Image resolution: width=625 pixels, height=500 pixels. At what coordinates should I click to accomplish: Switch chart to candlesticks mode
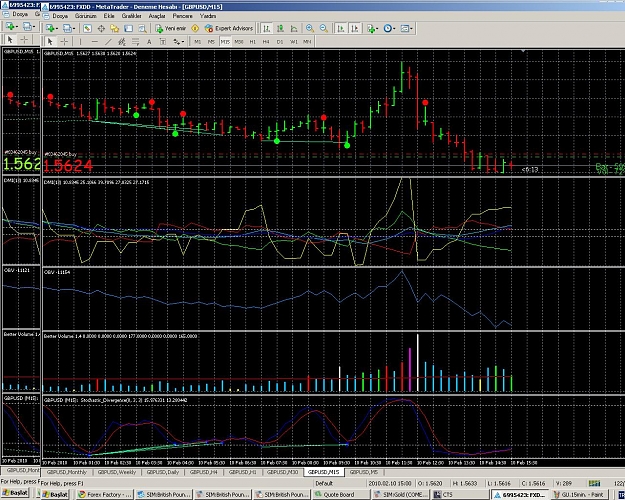pyautogui.click(x=280, y=28)
